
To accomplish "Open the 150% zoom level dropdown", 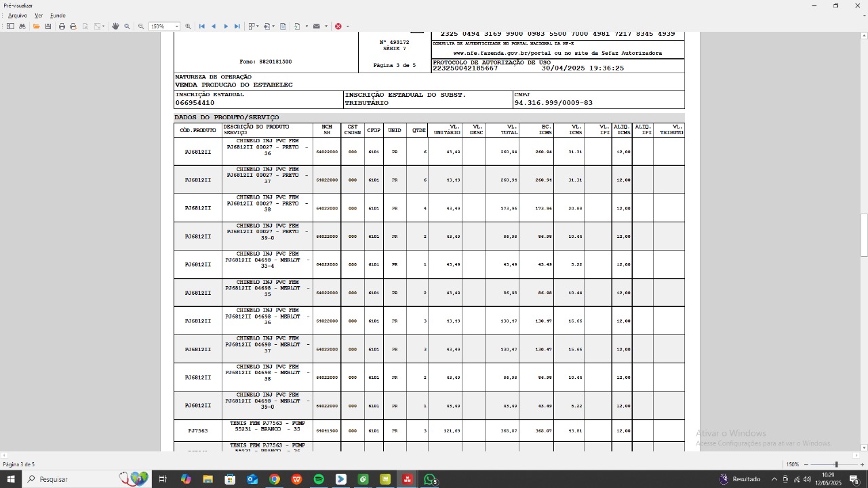I will tap(177, 26).
